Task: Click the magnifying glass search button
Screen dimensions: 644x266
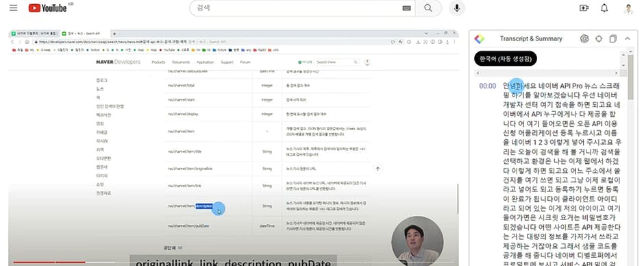Action: (x=428, y=8)
